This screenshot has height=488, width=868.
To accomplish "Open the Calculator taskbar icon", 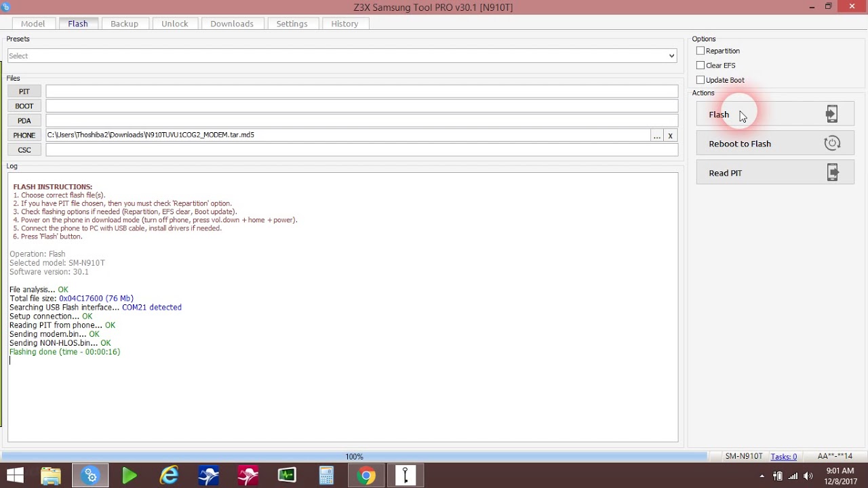I will pos(326,476).
